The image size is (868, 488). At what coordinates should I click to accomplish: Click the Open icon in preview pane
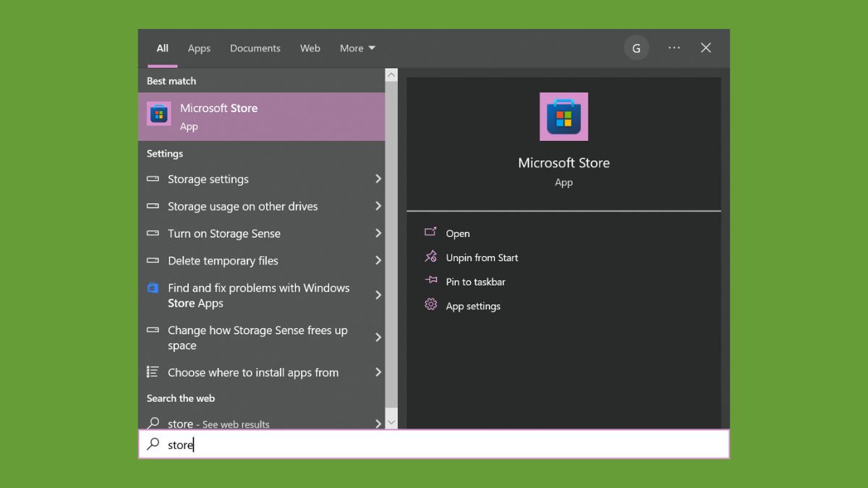click(x=430, y=232)
